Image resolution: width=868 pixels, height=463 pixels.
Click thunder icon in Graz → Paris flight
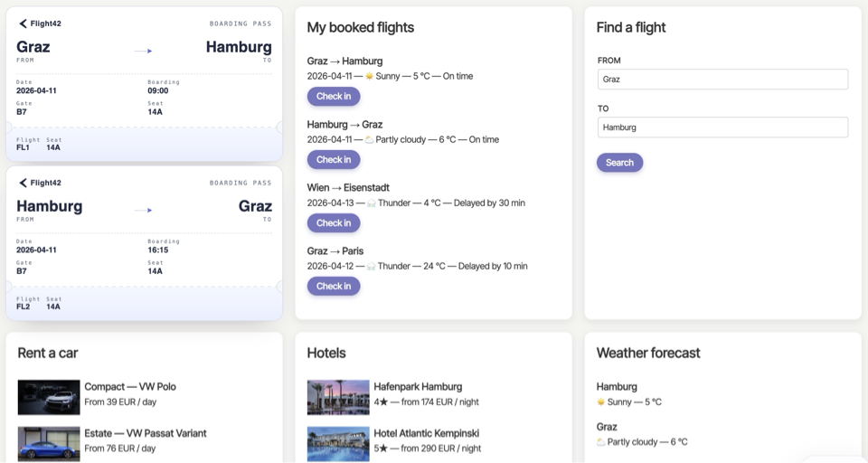371,267
